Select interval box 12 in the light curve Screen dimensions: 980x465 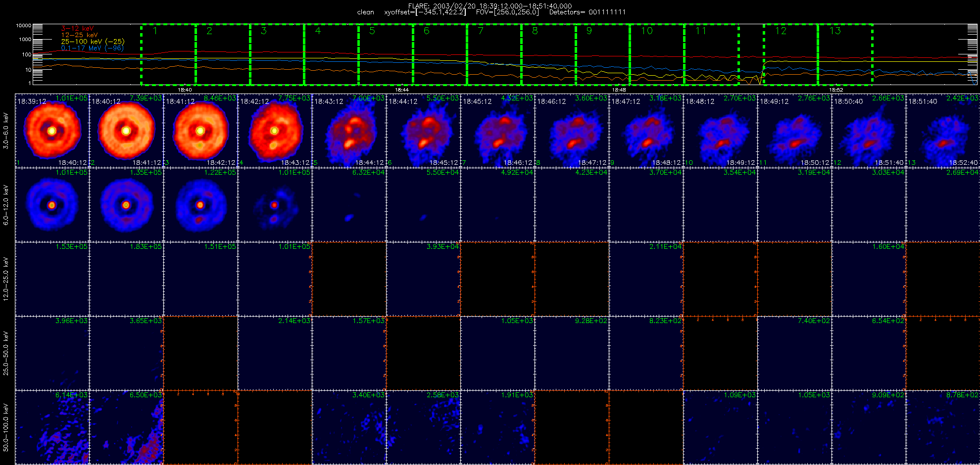(x=791, y=54)
